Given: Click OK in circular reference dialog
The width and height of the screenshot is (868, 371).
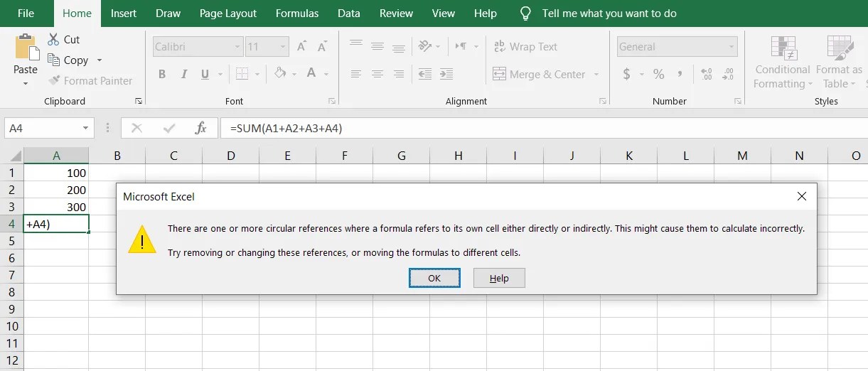Looking at the screenshot, I should click(434, 278).
